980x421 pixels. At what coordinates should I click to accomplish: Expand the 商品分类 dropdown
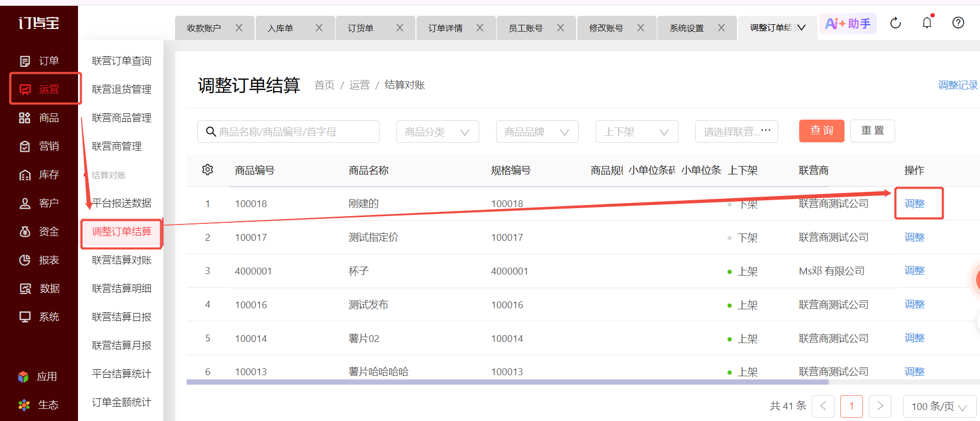(438, 132)
